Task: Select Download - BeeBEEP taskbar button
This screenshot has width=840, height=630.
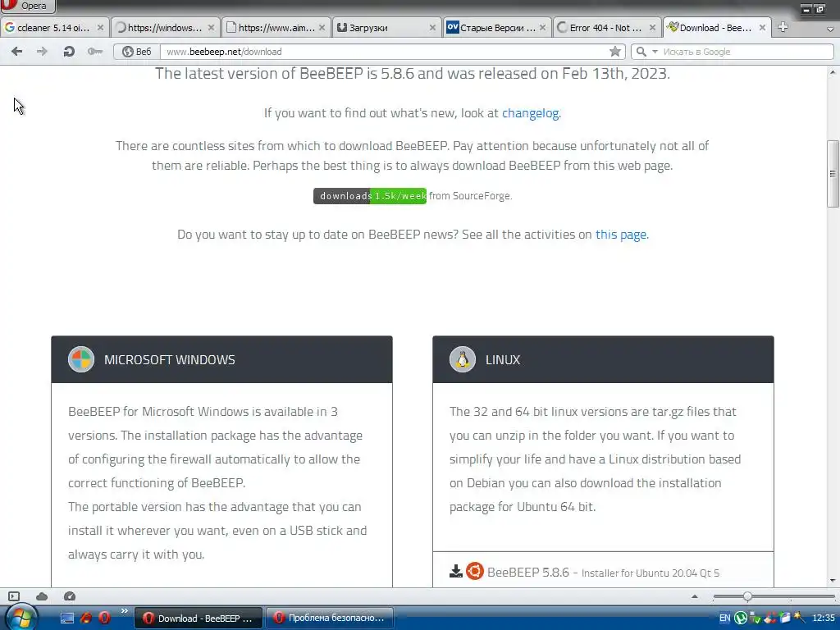Action: [199, 619]
